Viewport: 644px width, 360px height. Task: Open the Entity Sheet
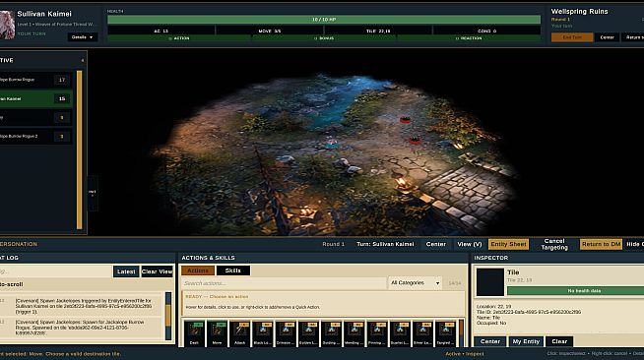(508, 244)
